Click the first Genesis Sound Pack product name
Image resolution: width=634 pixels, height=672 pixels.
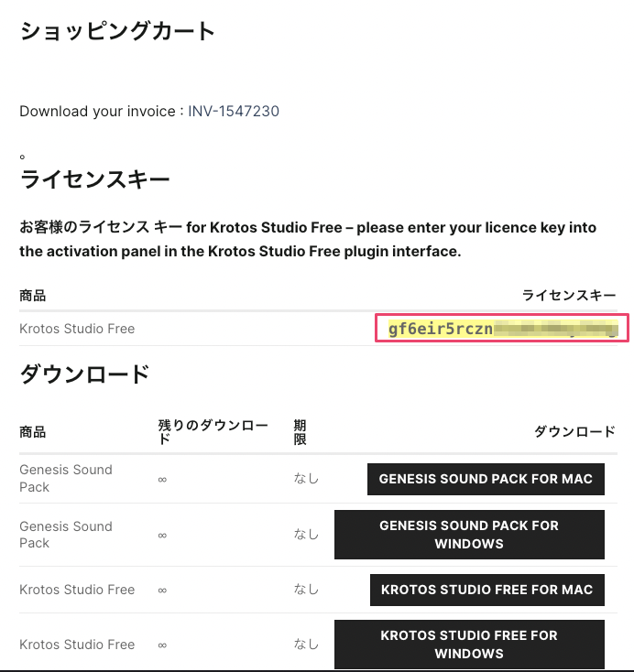(x=66, y=478)
